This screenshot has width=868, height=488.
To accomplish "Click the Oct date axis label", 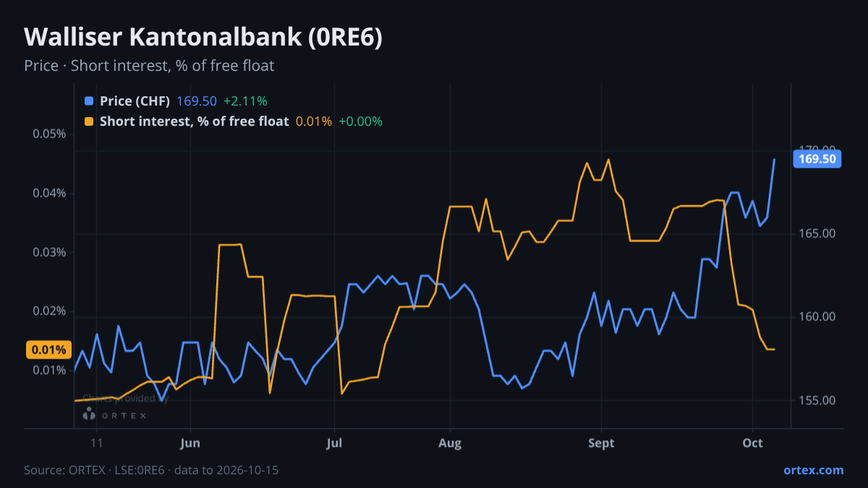I will (x=753, y=443).
